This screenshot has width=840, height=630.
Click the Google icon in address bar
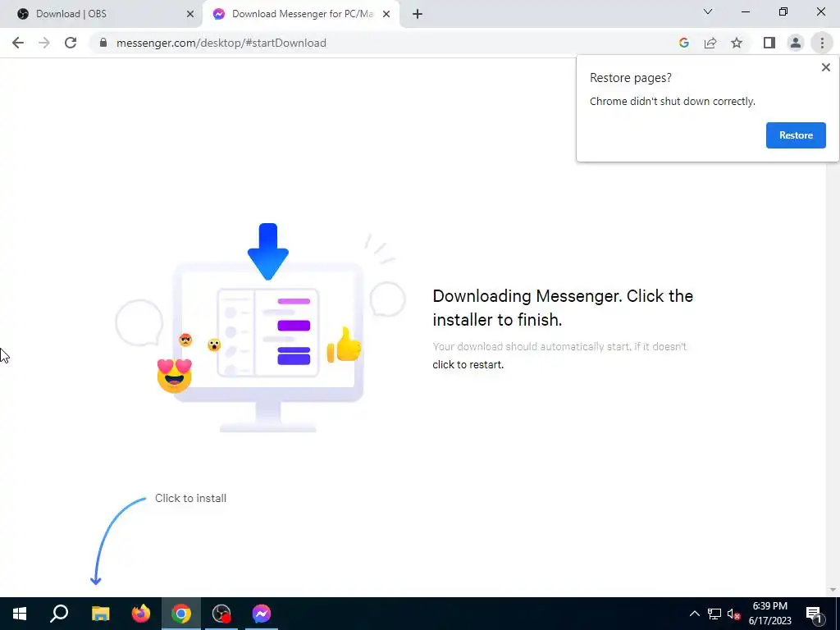(x=683, y=43)
